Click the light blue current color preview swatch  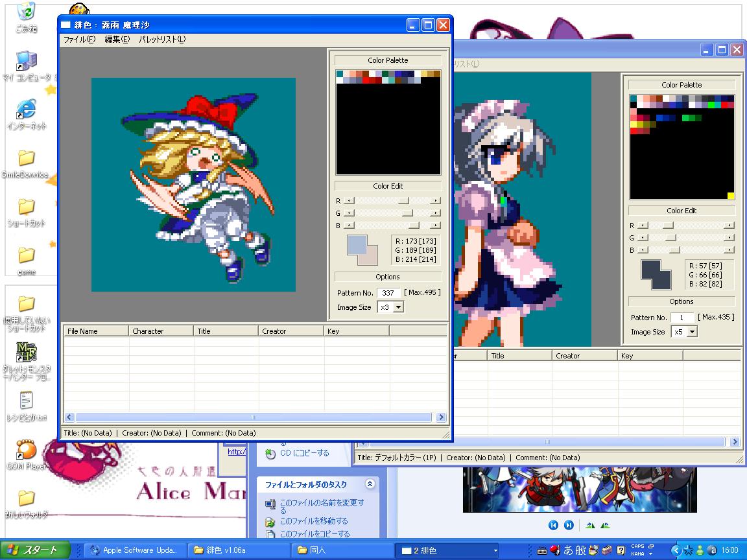357,245
